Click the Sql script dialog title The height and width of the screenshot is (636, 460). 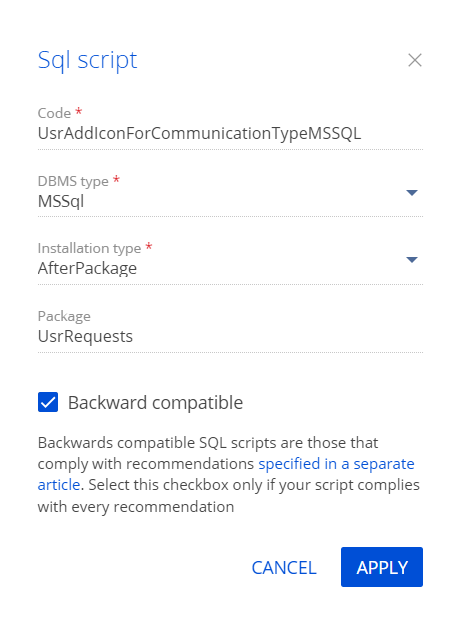[x=88, y=60]
